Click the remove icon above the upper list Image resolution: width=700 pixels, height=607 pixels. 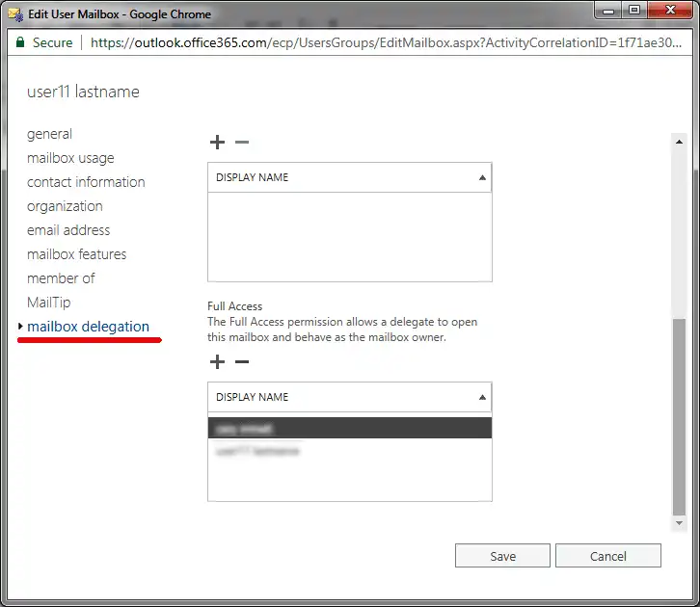tap(242, 143)
